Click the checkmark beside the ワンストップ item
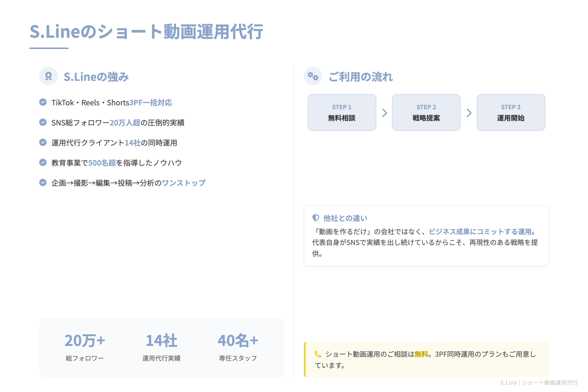588x392 pixels. coord(43,183)
